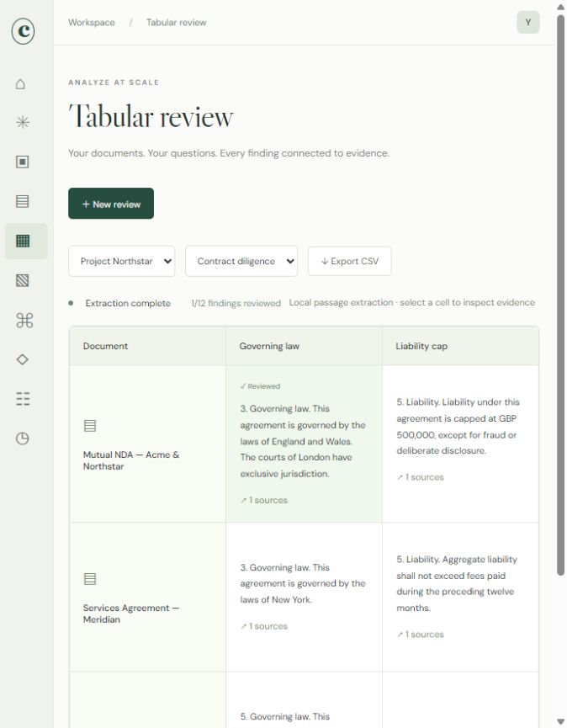This screenshot has height=728, width=567.
Task: Open 1 sources under New York cell
Action: [x=264, y=626]
